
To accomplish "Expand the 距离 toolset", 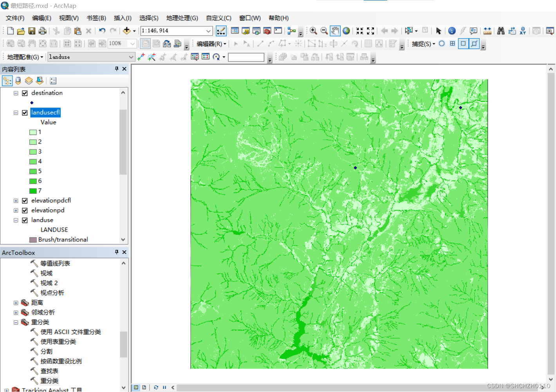I will tap(16, 303).
